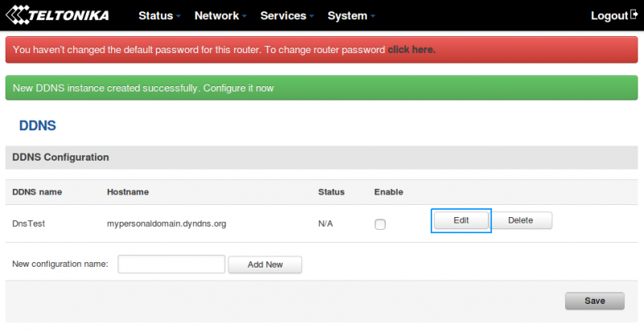
Task: Open the Status menu
Action: click(155, 16)
